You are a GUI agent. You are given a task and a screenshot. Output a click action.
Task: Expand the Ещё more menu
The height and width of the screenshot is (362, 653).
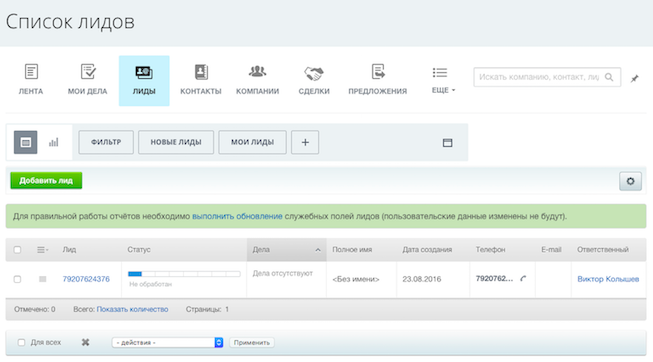click(443, 80)
